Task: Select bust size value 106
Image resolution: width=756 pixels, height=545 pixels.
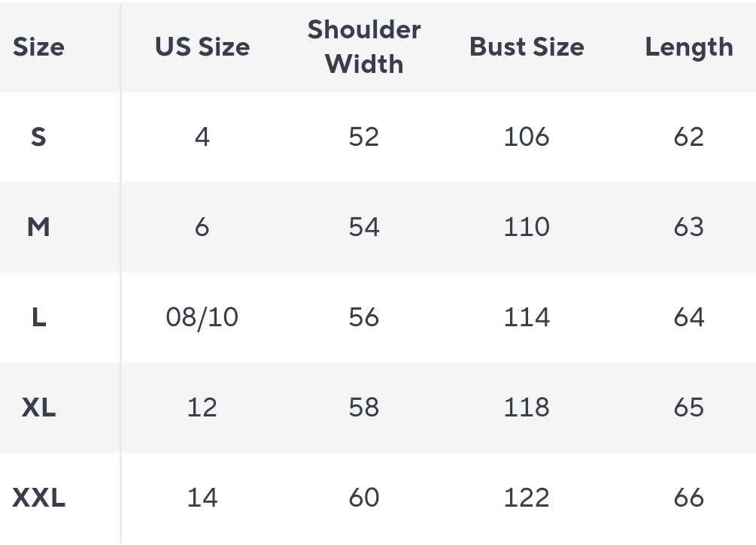Action: pyautogui.click(x=527, y=137)
